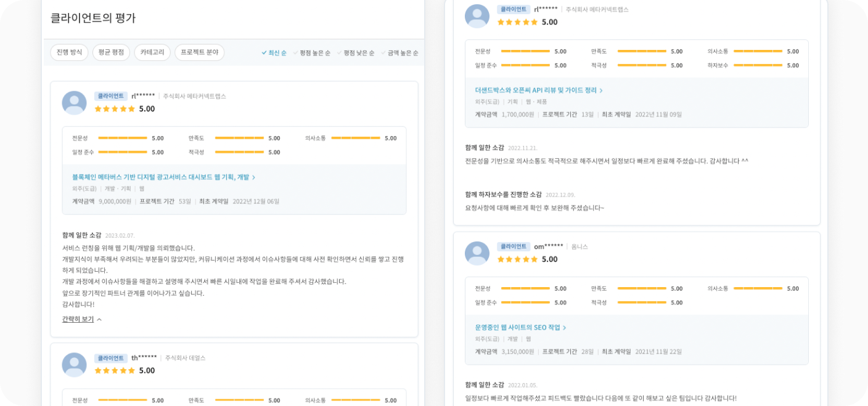Open the 진행 방식 filter dropdown
This screenshot has width=868, height=406.
(68, 52)
